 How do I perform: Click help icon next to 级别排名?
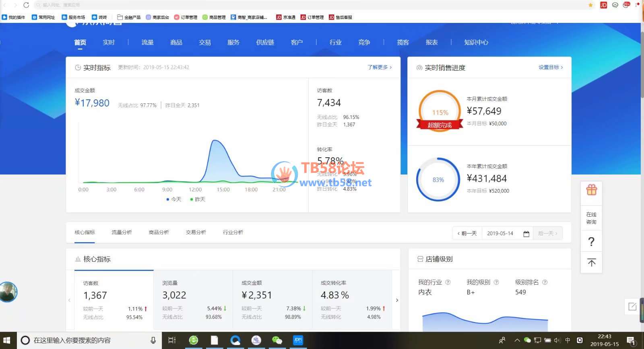tap(545, 282)
